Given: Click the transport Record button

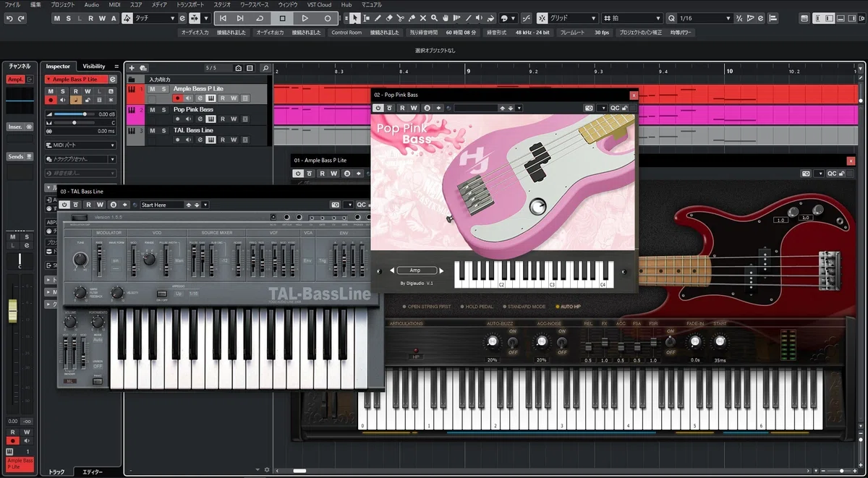Looking at the screenshot, I should tap(327, 18).
